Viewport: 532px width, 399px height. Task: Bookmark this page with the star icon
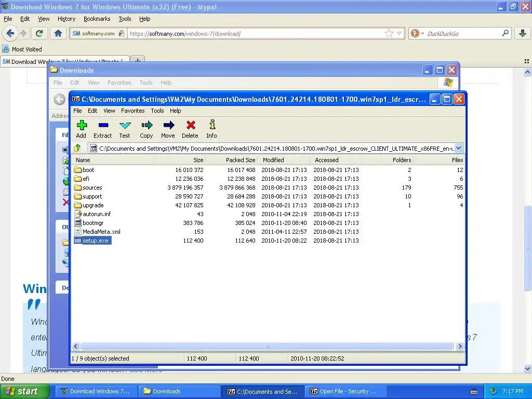click(389, 33)
